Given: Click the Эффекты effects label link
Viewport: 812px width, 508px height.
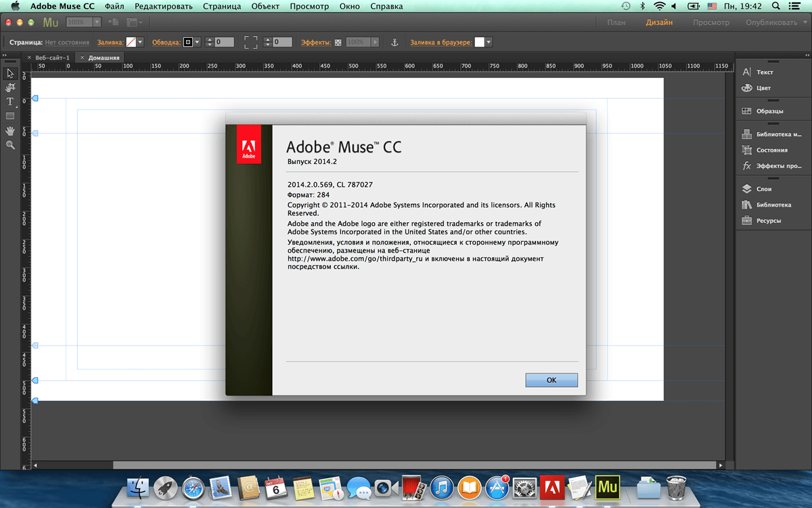Looking at the screenshot, I should pyautogui.click(x=316, y=42).
